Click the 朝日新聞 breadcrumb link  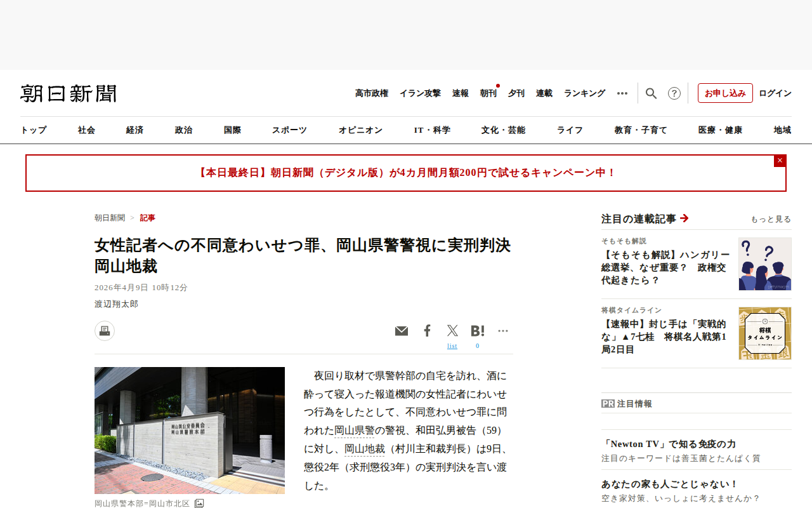(110, 218)
